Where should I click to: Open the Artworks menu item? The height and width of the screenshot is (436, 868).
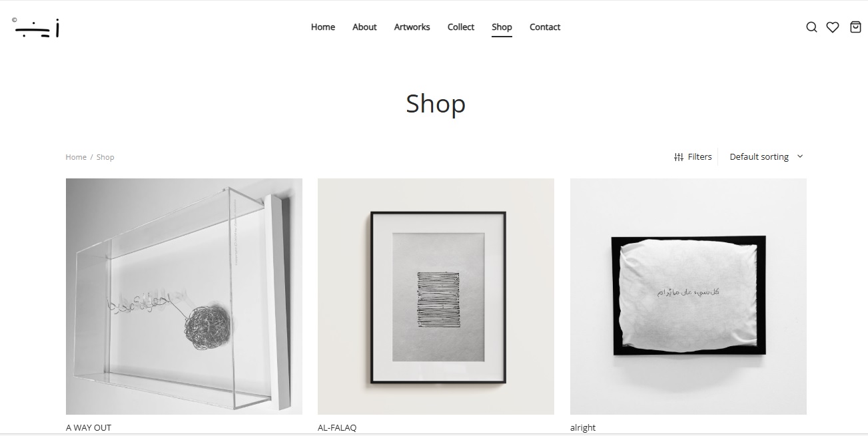click(412, 27)
